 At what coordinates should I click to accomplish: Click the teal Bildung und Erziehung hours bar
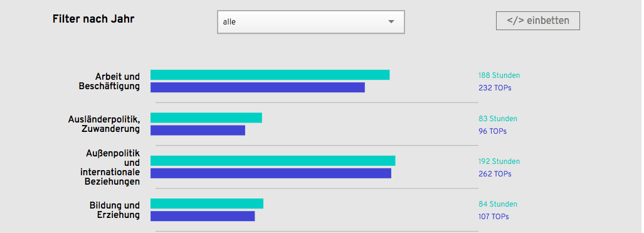206,203
